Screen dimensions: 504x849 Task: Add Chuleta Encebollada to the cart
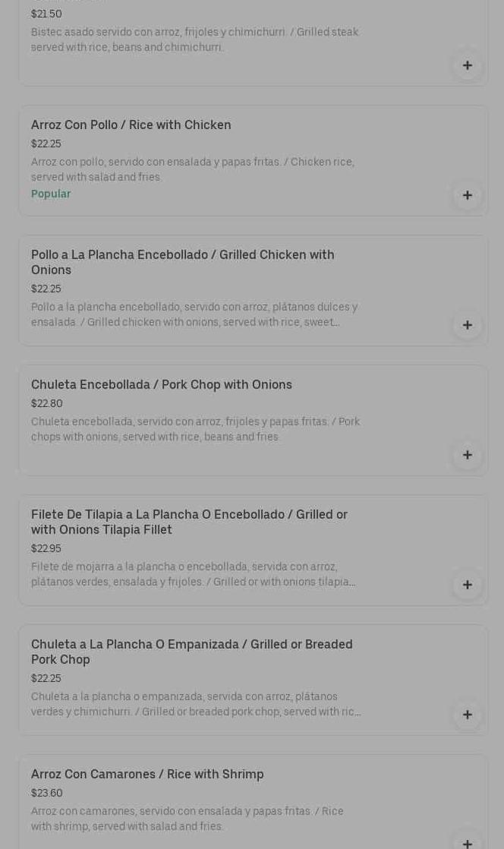[467, 455]
